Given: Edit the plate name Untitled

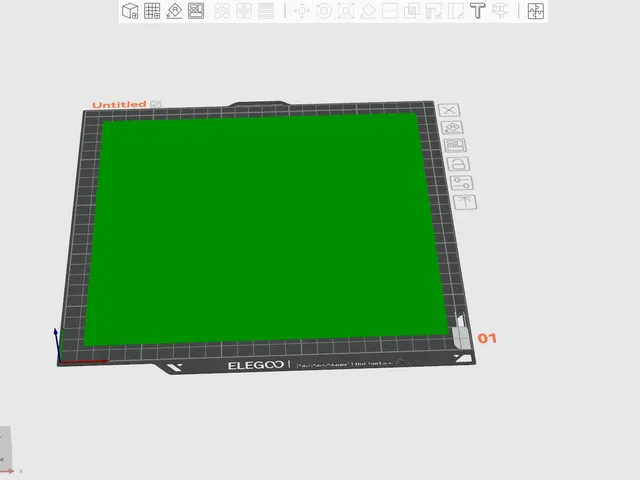Looking at the screenshot, I should pyautogui.click(x=156, y=104).
